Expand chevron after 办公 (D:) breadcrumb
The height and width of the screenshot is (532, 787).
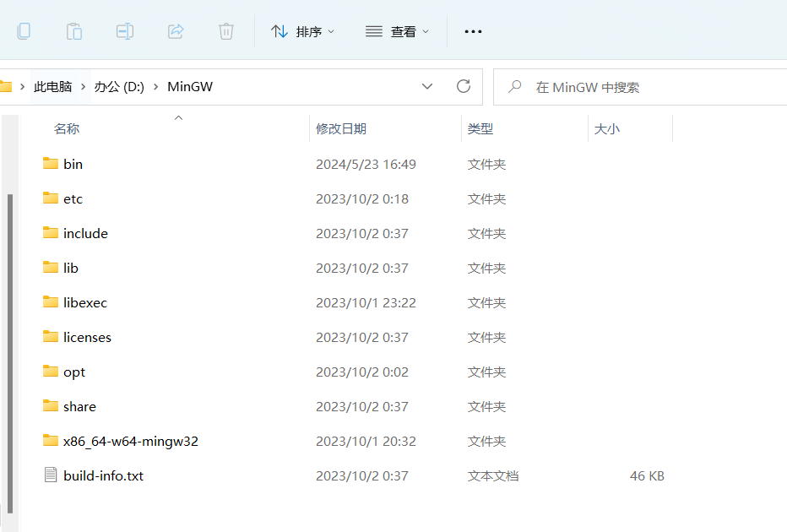(x=156, y=87)
